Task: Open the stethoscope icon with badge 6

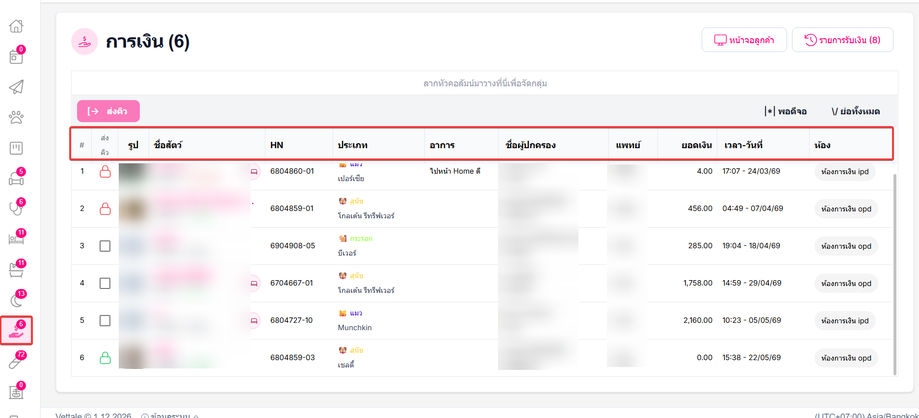Action: (x=16, y=208)
